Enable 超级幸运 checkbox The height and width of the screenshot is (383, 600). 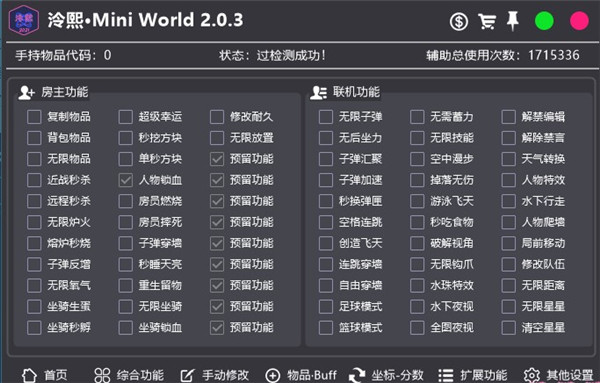pyautogui.click(x=126, y=117)
